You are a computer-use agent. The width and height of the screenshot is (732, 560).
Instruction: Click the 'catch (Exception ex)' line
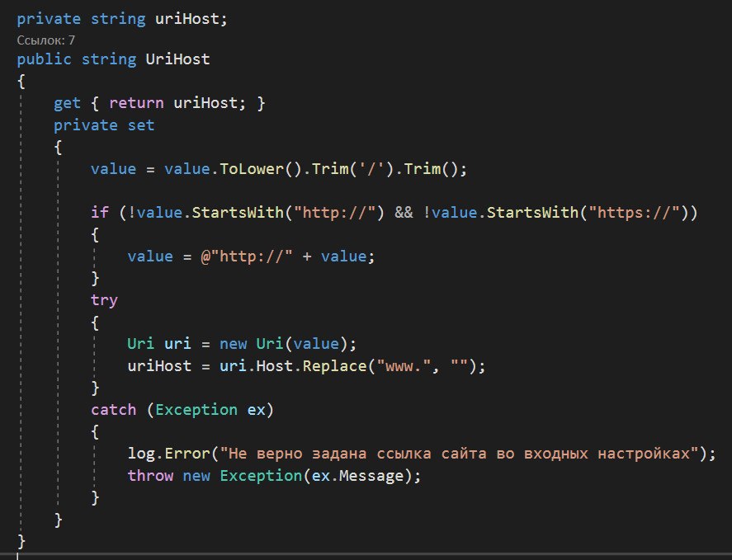(182, 410)
